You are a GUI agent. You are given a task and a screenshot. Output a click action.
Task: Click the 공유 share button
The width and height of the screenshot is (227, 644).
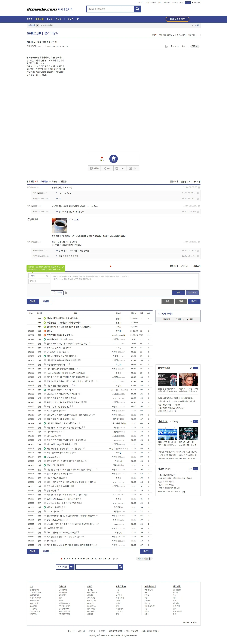click(107, 169)
